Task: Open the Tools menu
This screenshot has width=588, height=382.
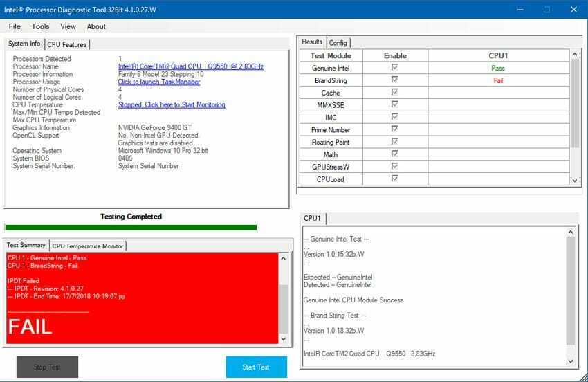Action: click(x=41, y=26)
